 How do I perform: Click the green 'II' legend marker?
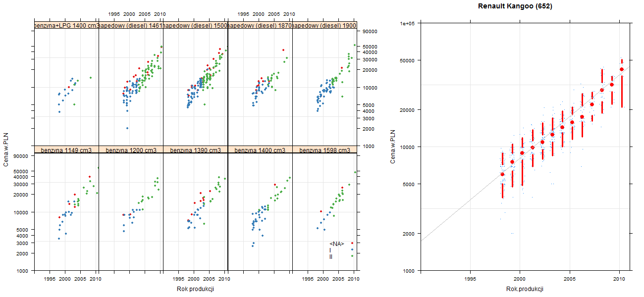(x=352, y=255)
